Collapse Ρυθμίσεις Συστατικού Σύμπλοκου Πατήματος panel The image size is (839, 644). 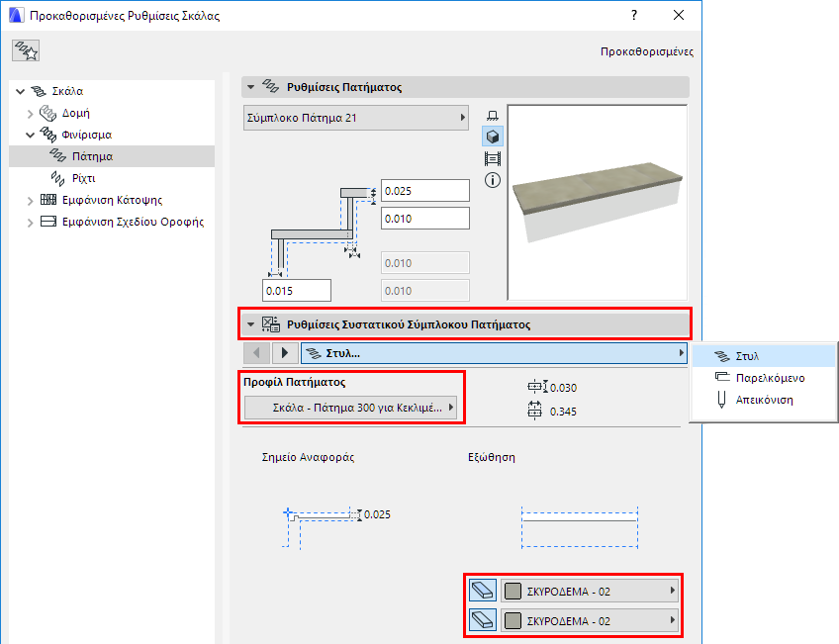[250, 324]
